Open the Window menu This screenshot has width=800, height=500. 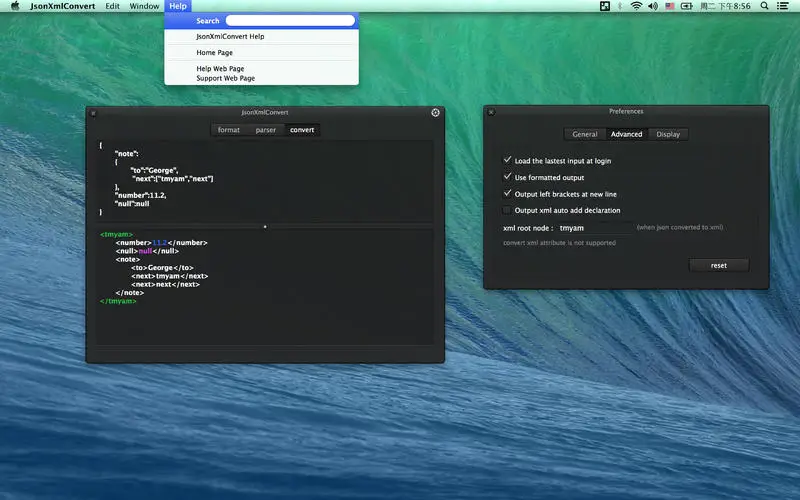pos(144,6)
